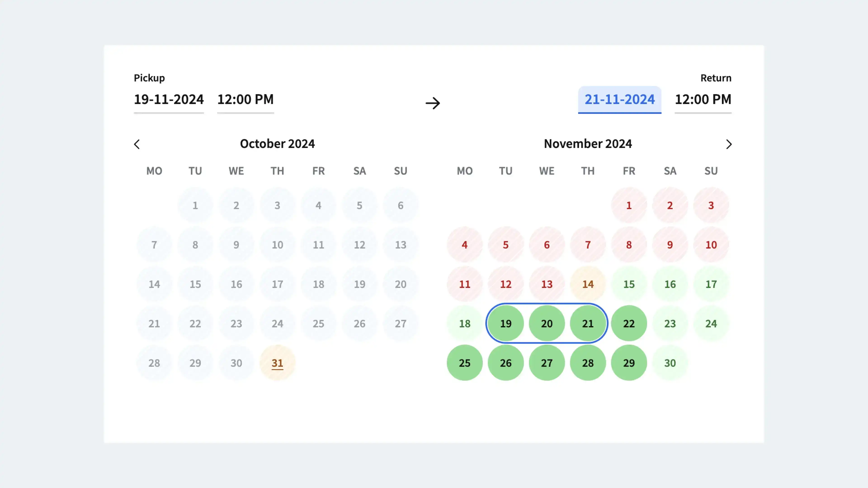Choose November 21 as return day
This screenshot has height=488, width=868.
point(588,323)
